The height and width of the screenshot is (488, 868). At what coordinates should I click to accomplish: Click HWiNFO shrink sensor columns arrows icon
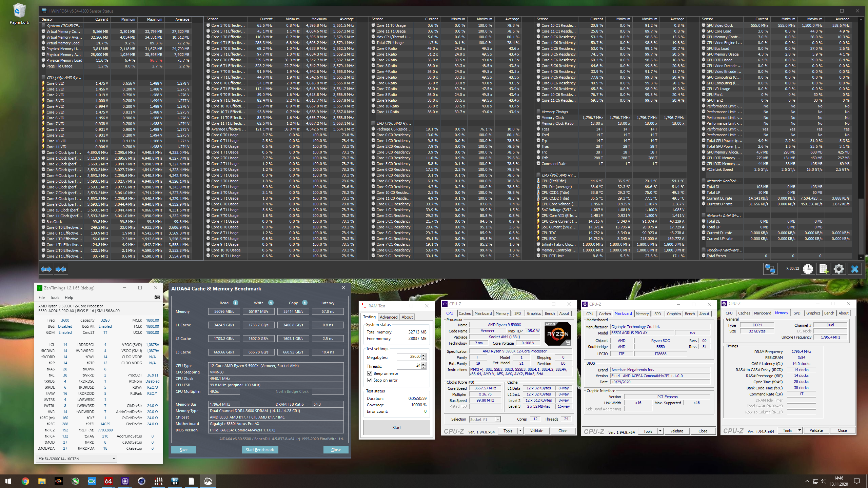pyautogui.click(x=61, y=269)
